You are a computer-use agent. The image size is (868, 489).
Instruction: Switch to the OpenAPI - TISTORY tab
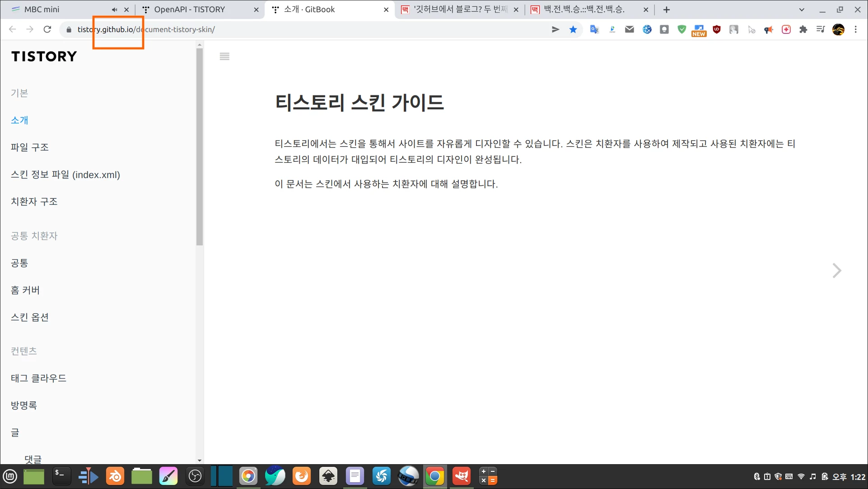pos(190,9)
